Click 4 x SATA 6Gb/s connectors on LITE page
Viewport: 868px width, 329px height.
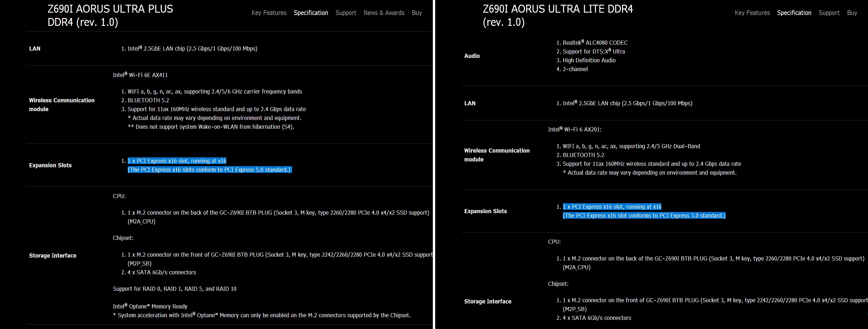[x=597, y=318]
